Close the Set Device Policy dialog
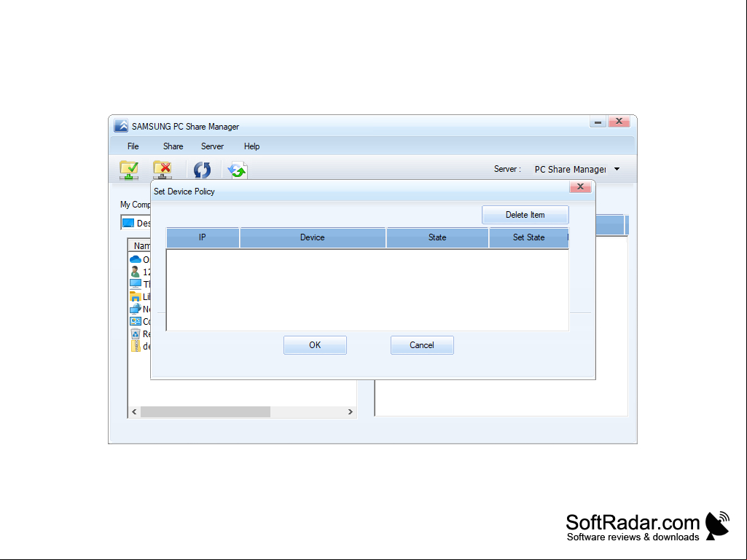747x560 pixels. [580, 186]
